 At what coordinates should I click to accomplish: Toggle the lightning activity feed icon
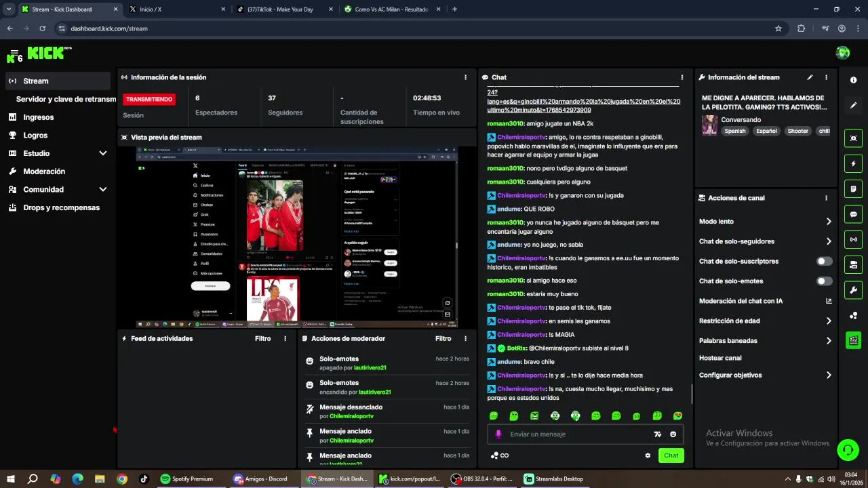point(853,163)
